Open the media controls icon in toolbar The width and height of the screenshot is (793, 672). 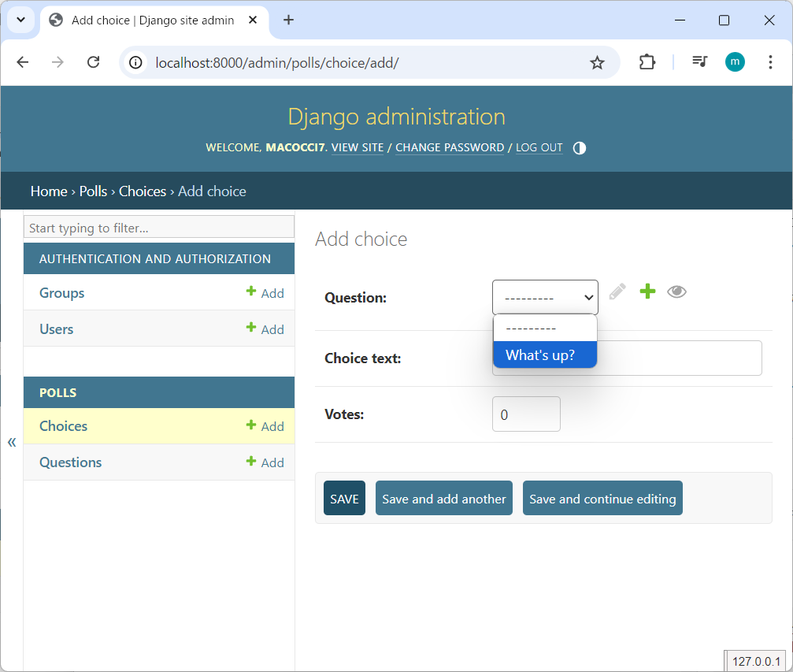click(x=699, y=62)
